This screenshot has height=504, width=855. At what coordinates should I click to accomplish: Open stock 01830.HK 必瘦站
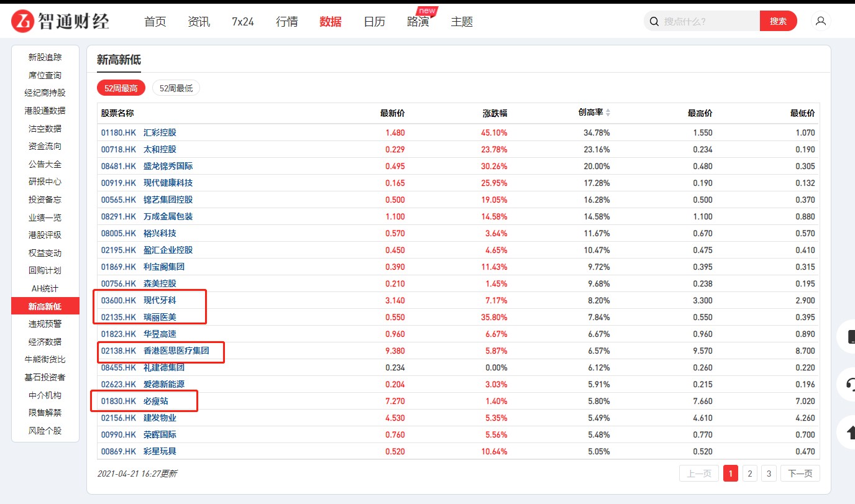[135, 401]
